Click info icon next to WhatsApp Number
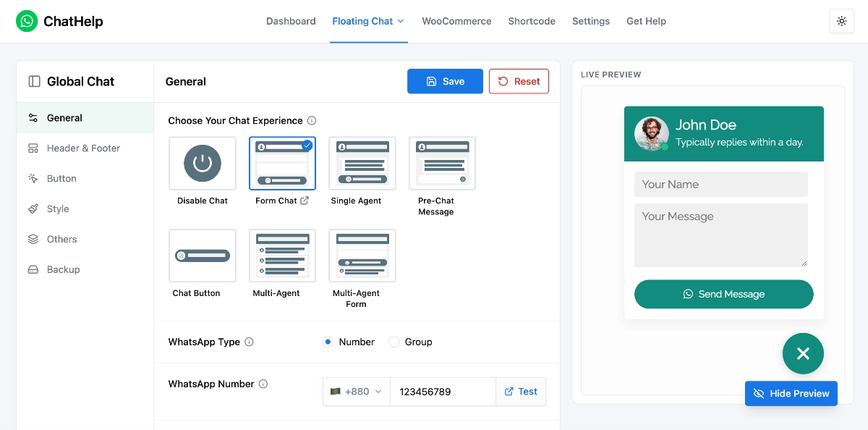This screenshot has height=430, width=868. 263,384
